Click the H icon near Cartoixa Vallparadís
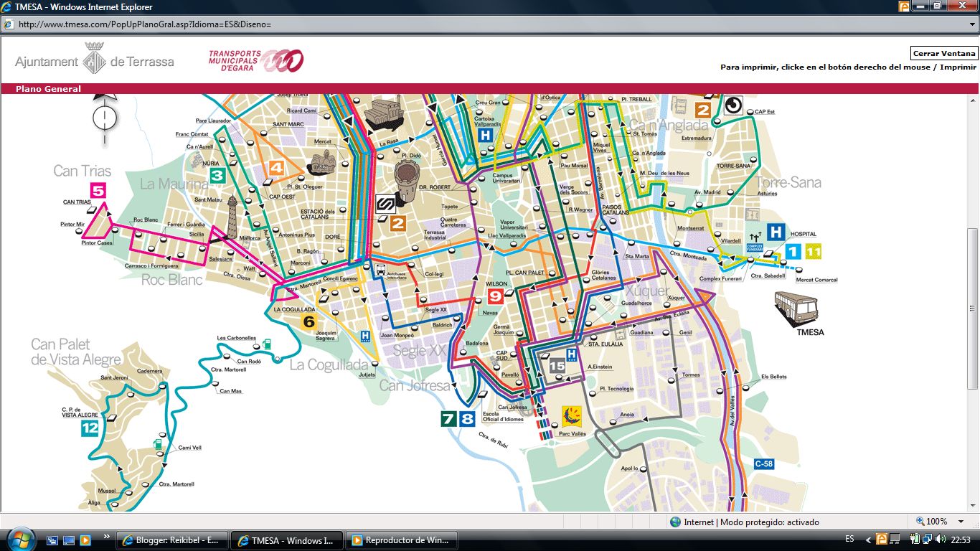 pos(486,134)
